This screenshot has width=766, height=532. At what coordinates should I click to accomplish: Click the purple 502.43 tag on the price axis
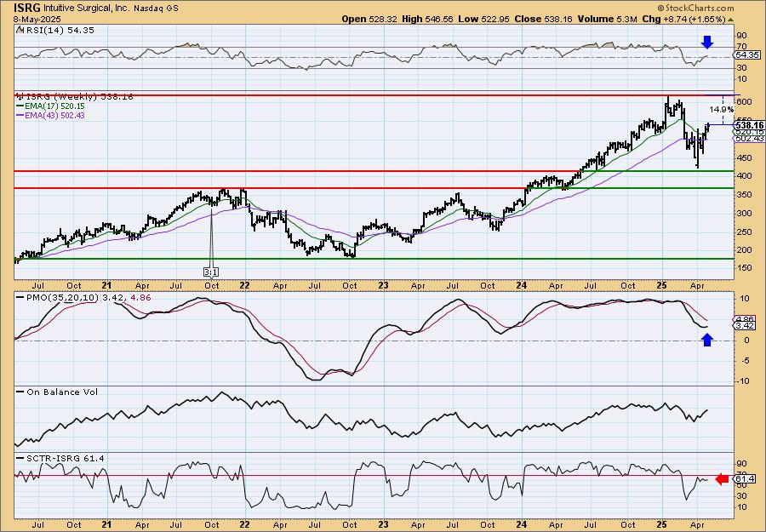click(749, 139)
